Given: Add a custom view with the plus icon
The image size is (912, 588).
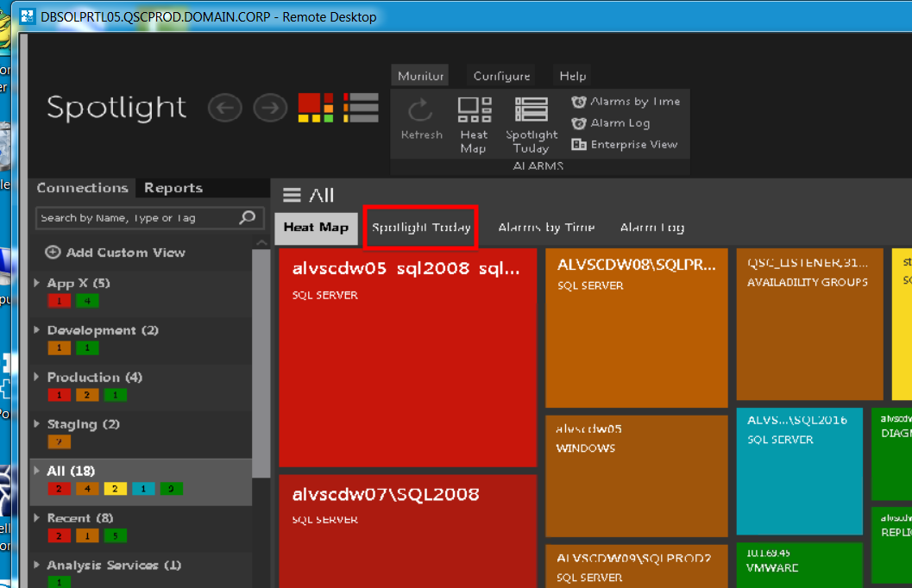Looking at the screenshot, I should click(53, 252).
